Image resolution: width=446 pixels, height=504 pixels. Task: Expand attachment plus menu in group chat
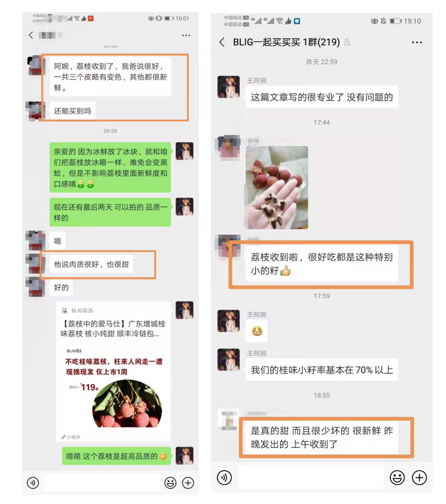420,478
